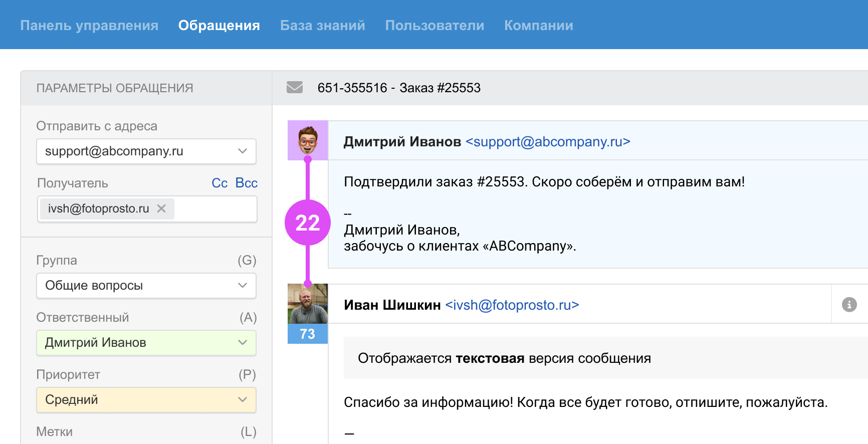Open the Приоритет dropdown set to Средний
This screenshot has width=868, height=444.
146,400
